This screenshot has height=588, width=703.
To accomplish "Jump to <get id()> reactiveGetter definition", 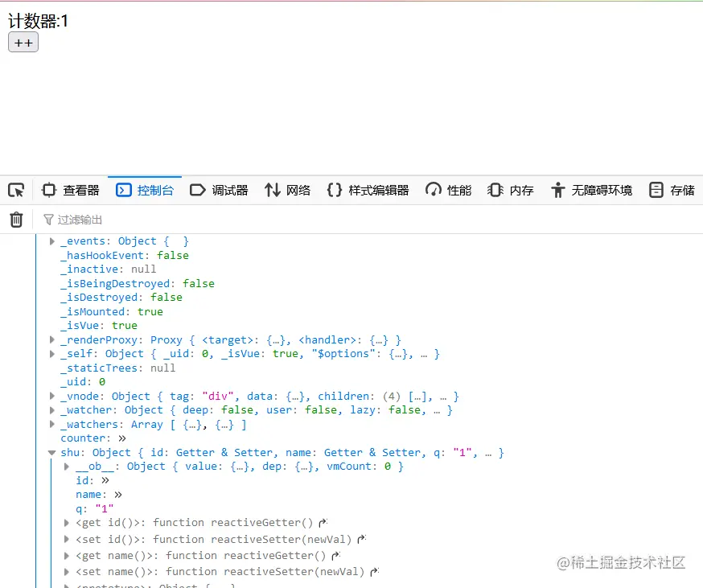I will 323,523.
